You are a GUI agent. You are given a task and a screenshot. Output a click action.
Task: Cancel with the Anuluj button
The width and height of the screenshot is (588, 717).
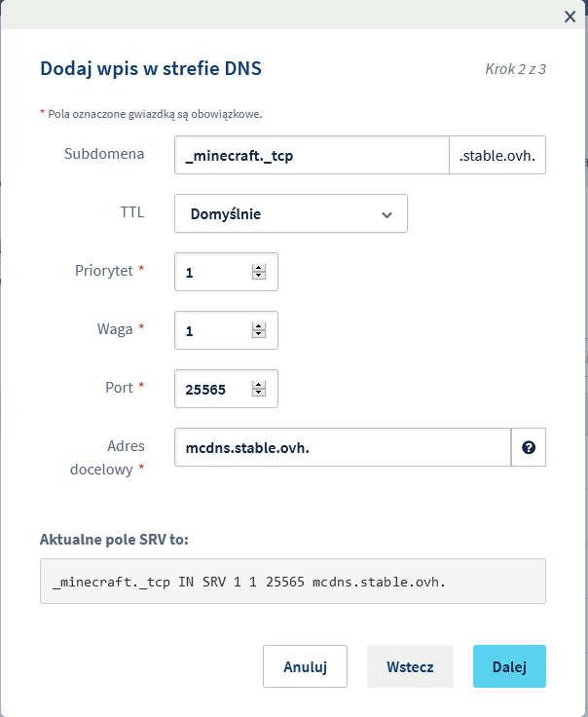[305, 667]
